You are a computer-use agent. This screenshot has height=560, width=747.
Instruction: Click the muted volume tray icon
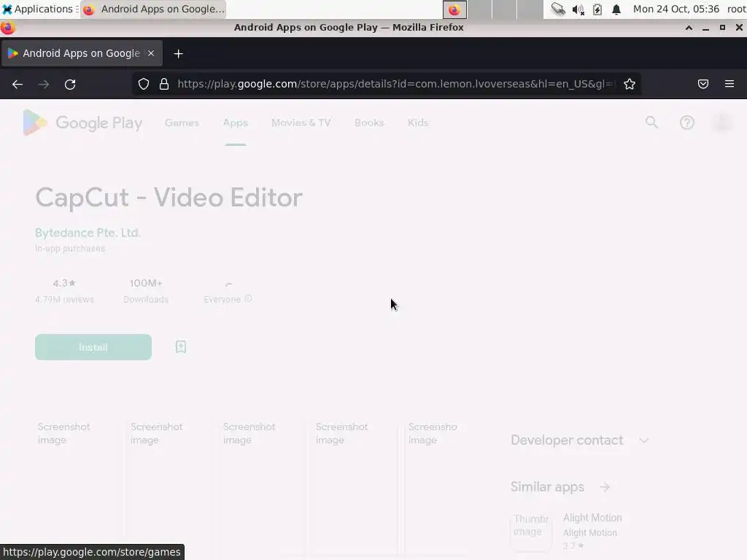coord(578,9)
